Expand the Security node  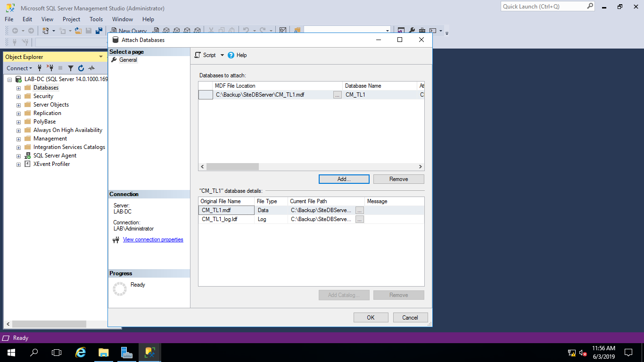(19, 97)
